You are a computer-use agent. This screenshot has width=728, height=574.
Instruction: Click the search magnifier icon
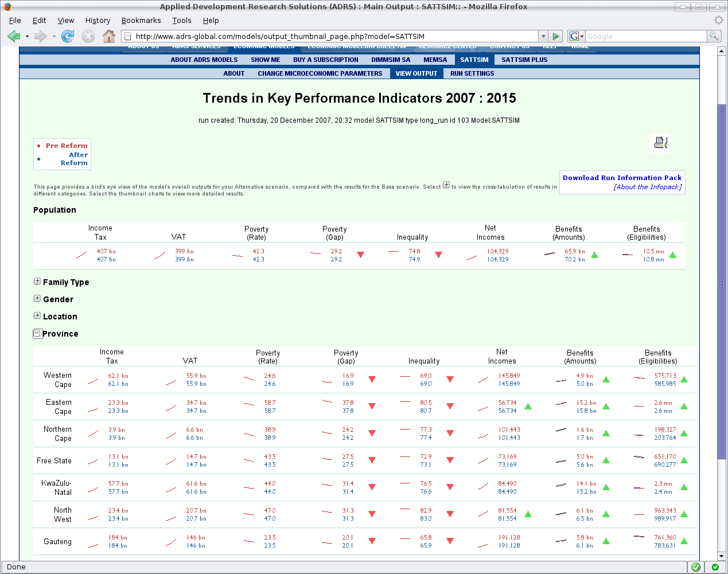pyautogui.click(x=714, y=37)
